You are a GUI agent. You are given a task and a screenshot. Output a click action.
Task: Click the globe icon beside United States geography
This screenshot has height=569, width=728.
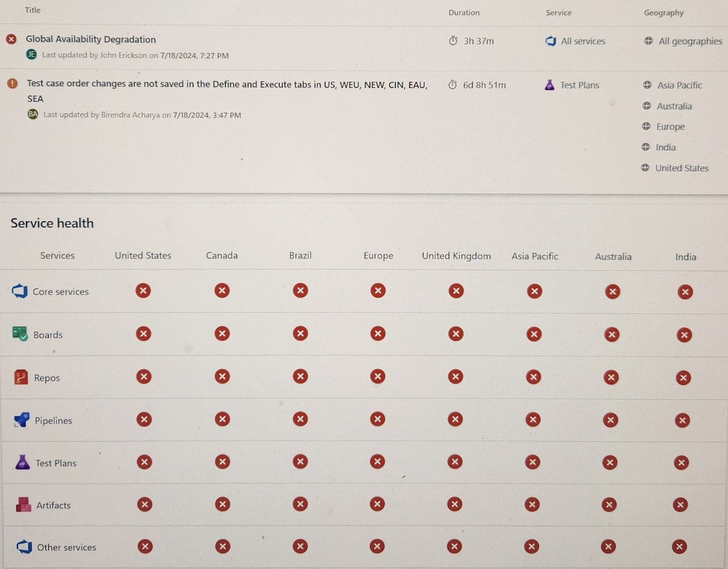pyautogui.click(x=645, y=168)
